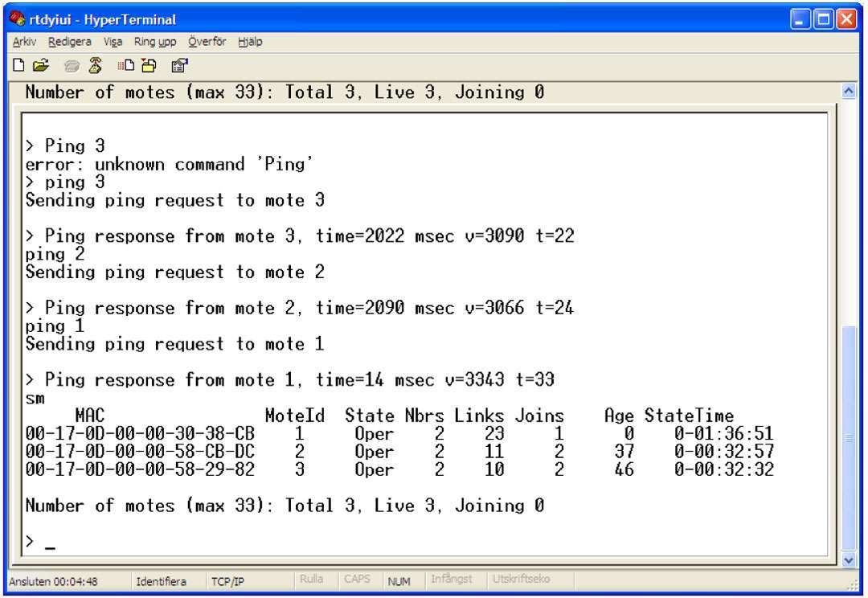Click the ping response line with time=2022 msec
The width and height of the screenshot is (868, 598).
(300, 236)
